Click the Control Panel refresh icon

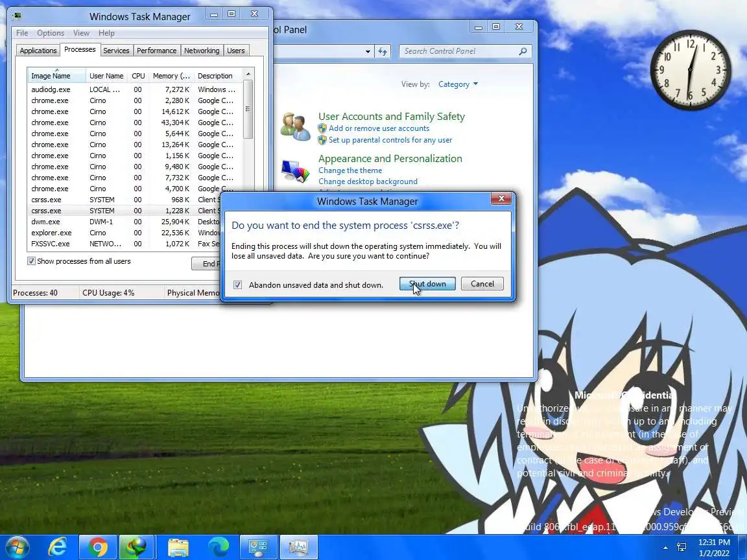(383, 51)
